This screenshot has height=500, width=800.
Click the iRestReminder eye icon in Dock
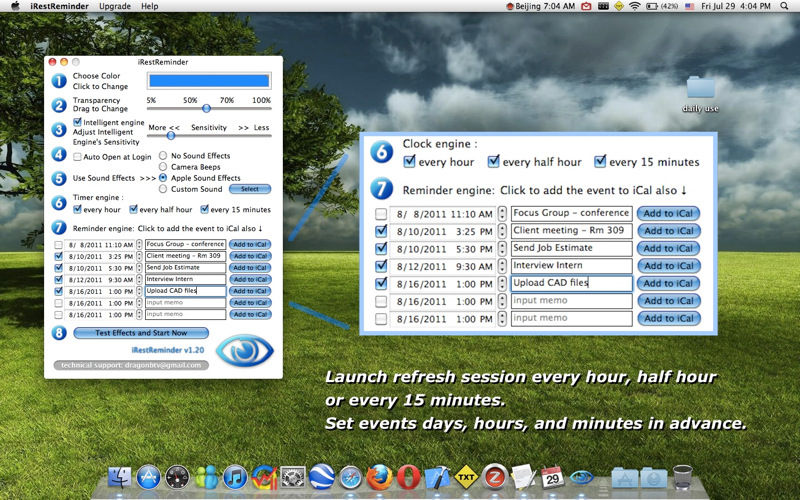click(581, 478)
